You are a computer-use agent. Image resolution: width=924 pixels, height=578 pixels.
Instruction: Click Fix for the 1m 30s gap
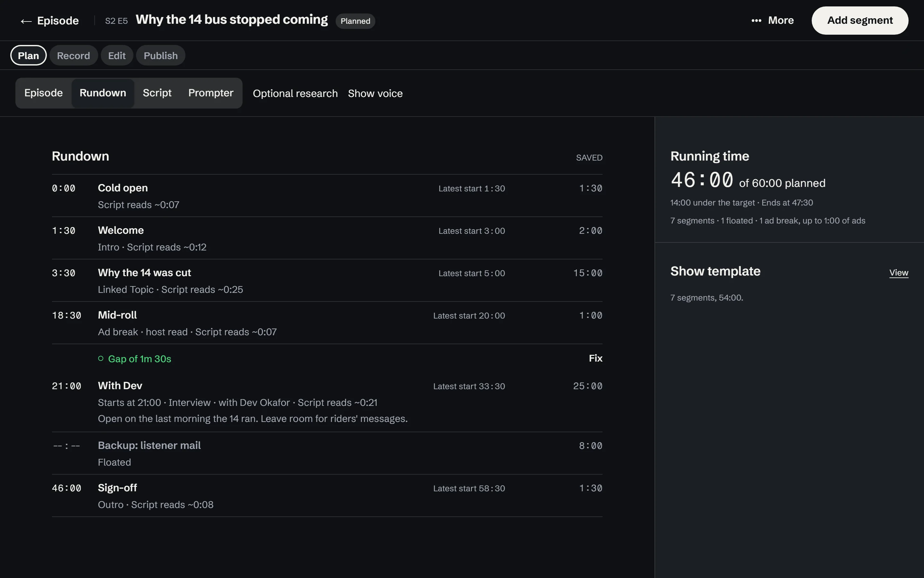point(595,358)
